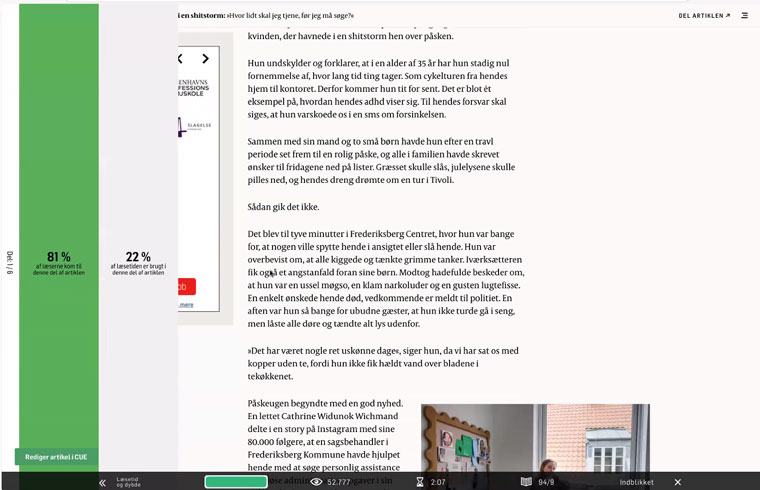Click the previous arrow in the ad carousel

point(180,59)
